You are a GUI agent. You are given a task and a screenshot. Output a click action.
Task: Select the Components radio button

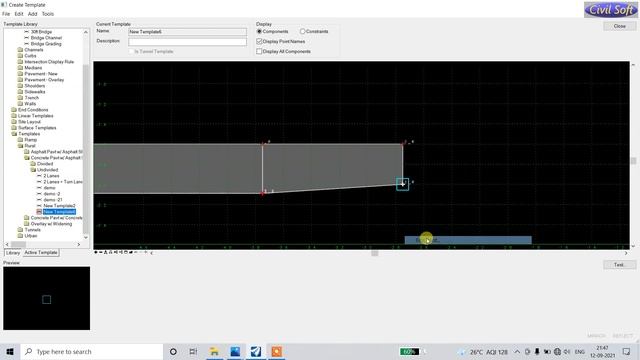(259, 31)
